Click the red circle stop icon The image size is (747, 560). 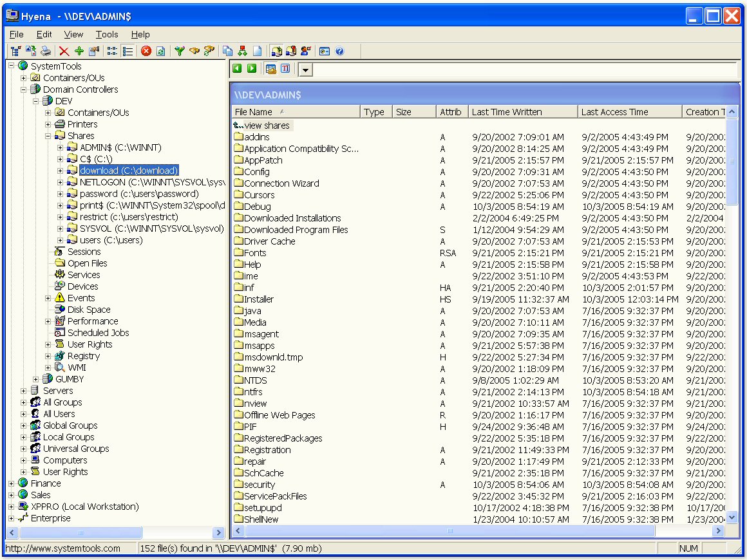(146, 51)
